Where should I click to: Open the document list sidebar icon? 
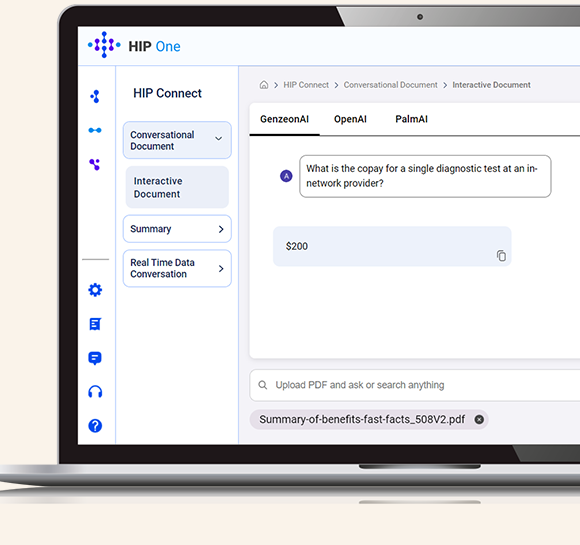95,324
